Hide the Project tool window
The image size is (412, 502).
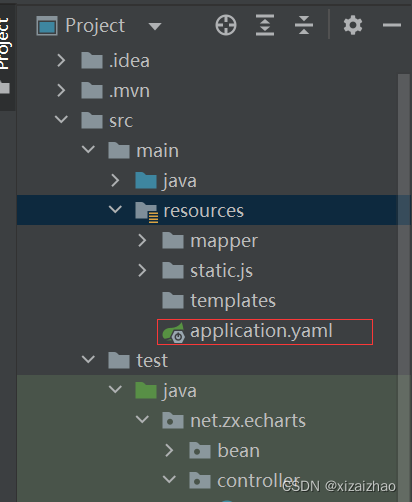[x=392, y=25]
